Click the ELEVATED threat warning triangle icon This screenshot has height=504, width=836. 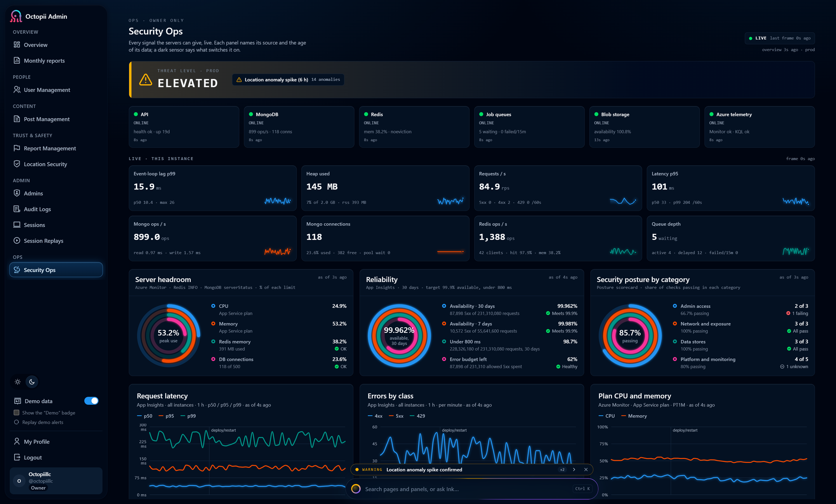pos(145,80)
